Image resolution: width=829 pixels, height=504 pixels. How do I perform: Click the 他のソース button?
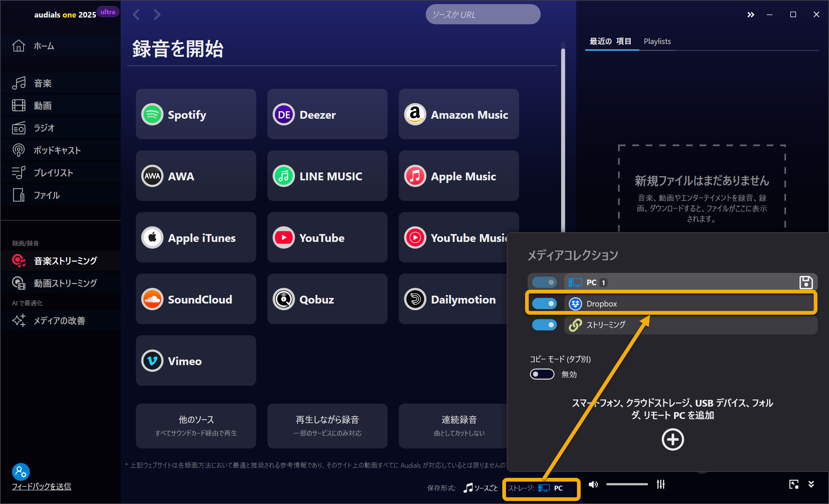tap(196, 426)
